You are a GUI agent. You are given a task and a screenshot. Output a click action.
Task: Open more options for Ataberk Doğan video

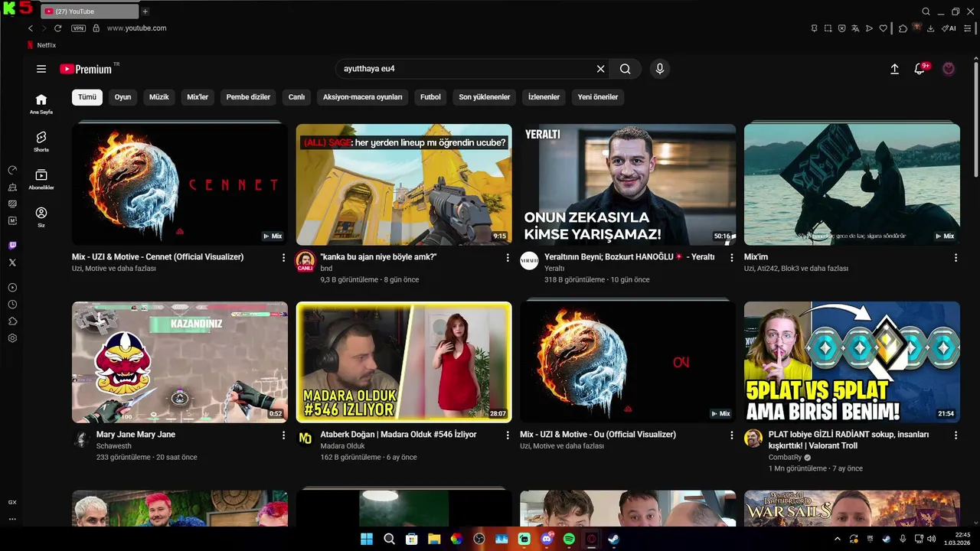point(508,435)
